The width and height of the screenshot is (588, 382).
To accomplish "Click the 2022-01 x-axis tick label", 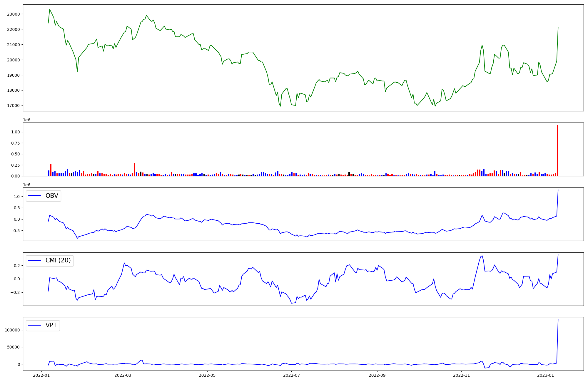I will tap(41, 375).
